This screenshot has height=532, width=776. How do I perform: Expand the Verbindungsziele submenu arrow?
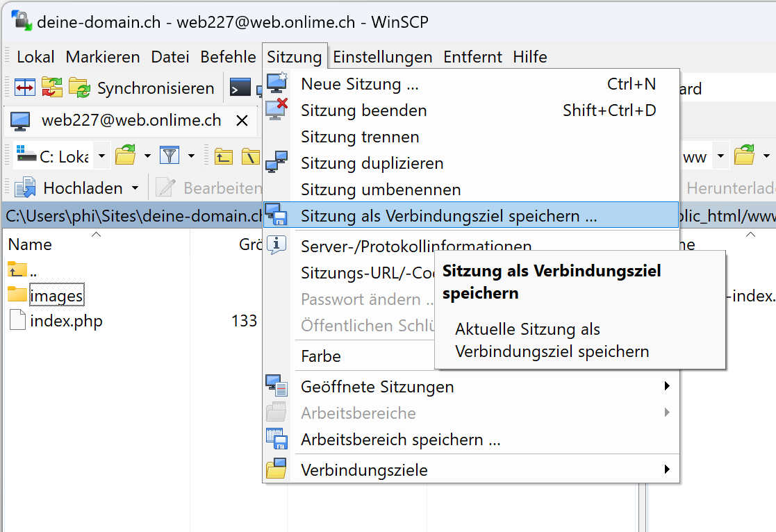(x=667, y=469)
